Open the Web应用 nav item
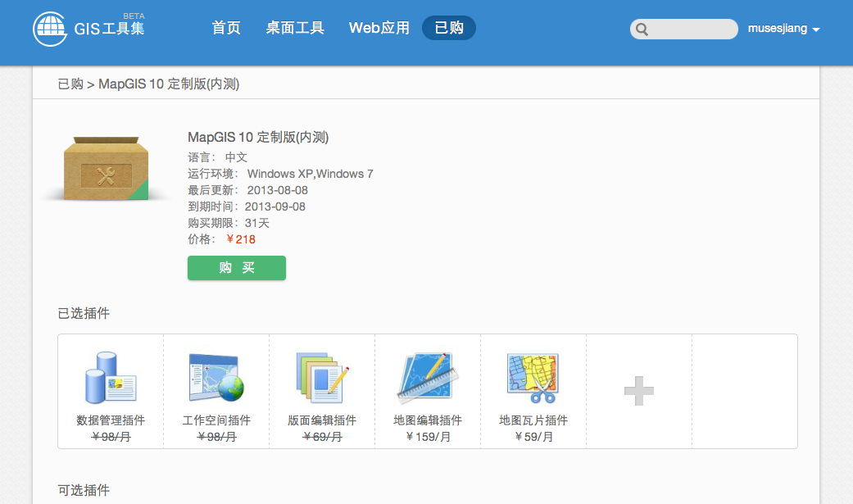 click(379, 28)
